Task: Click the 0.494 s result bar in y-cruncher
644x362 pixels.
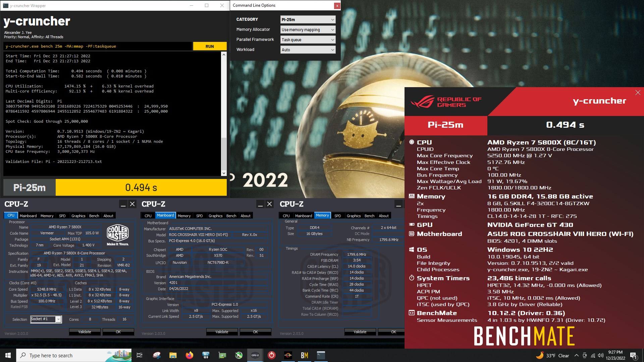Action: (141, 187)
